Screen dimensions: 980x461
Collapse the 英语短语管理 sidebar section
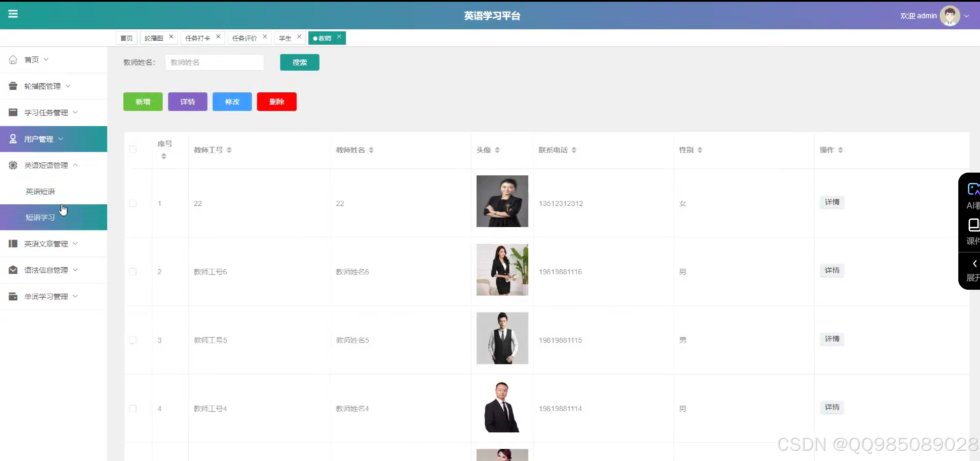point(75,165)
